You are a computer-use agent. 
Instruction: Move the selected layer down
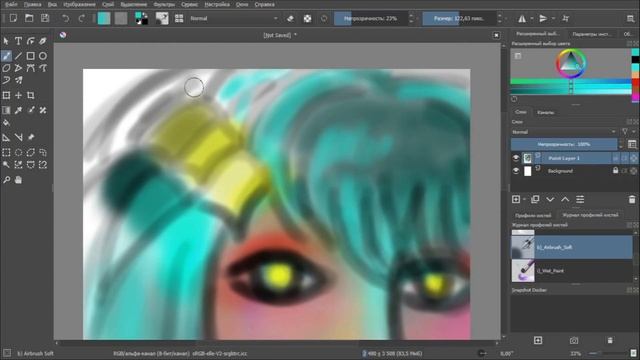tap(550, 199)
